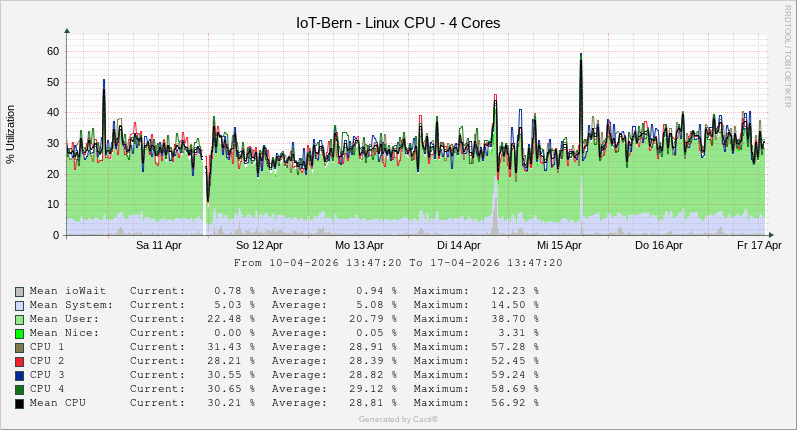Click the Fr 17 Apr axis label
The image size is (797, 430).
(x=759, y=245)
